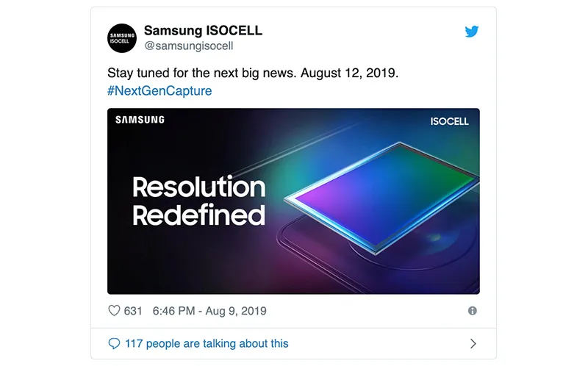Like the tweet with the heart icon

pyautogui.click(x=114, y=311)
